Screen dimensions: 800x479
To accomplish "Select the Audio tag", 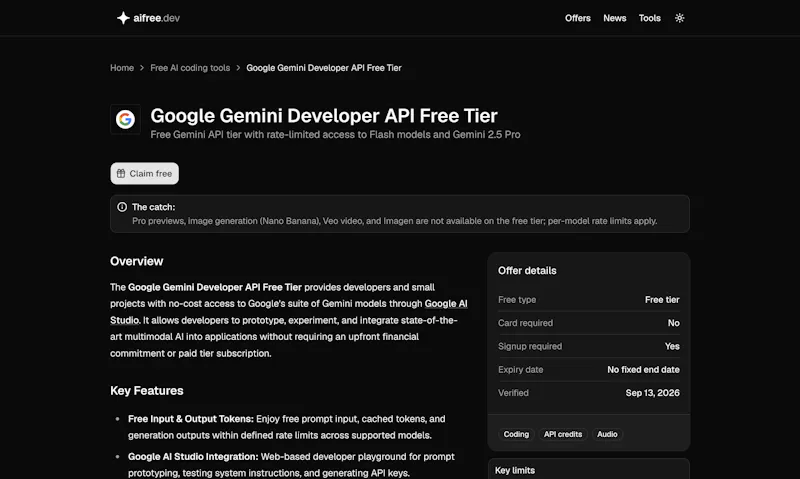I will [x=607, y=434].
